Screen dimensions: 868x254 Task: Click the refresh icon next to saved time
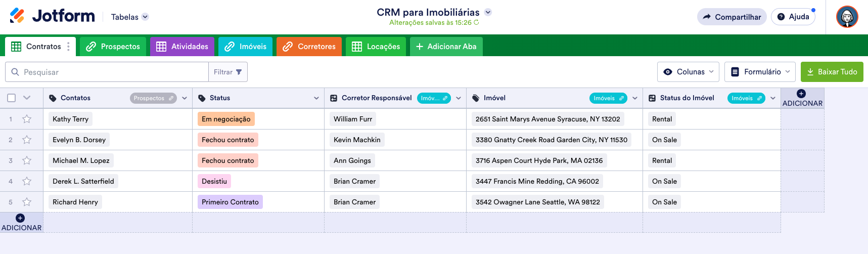pyautogui.click(x=476, y=23)
